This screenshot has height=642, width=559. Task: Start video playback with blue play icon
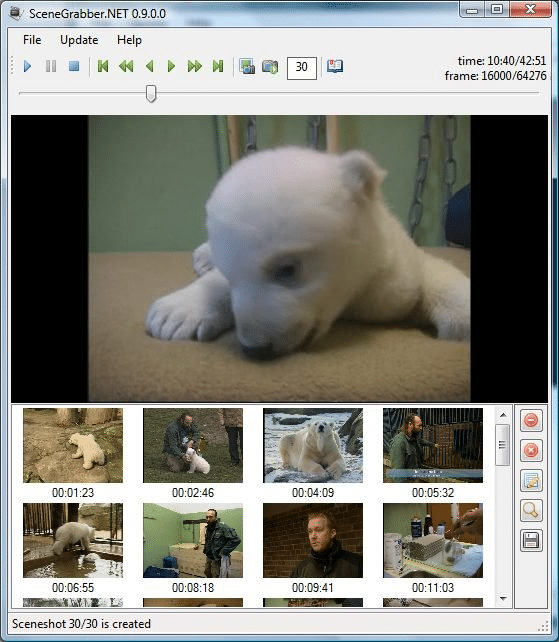27,66
